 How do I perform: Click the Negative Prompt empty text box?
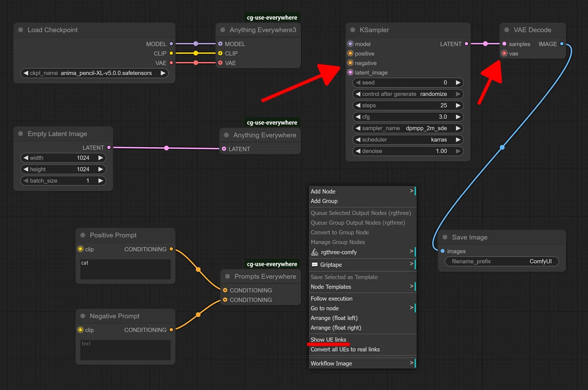point(125,350)
